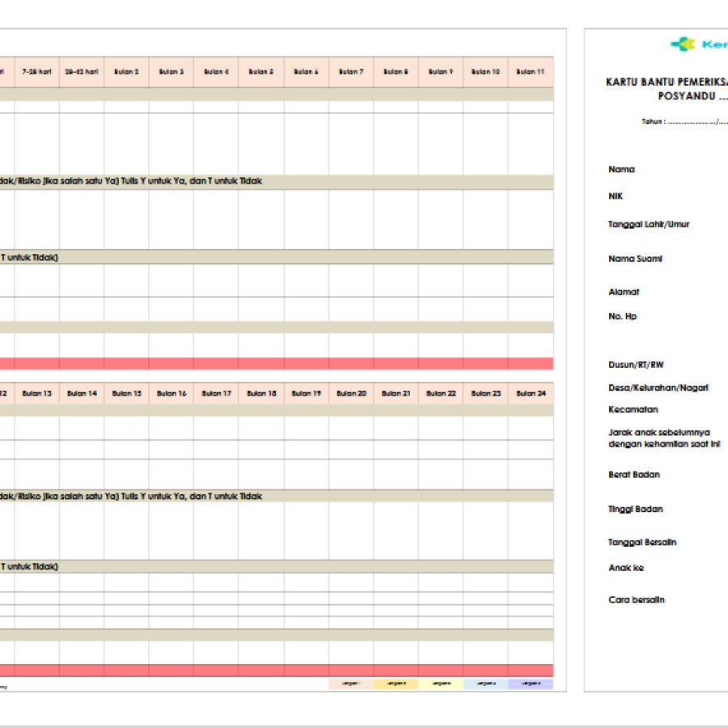Image resolution: width=728 pixels, height=728 pixels.
Task: Select the 'Bulan 7' column header
Action: point(351,72)
